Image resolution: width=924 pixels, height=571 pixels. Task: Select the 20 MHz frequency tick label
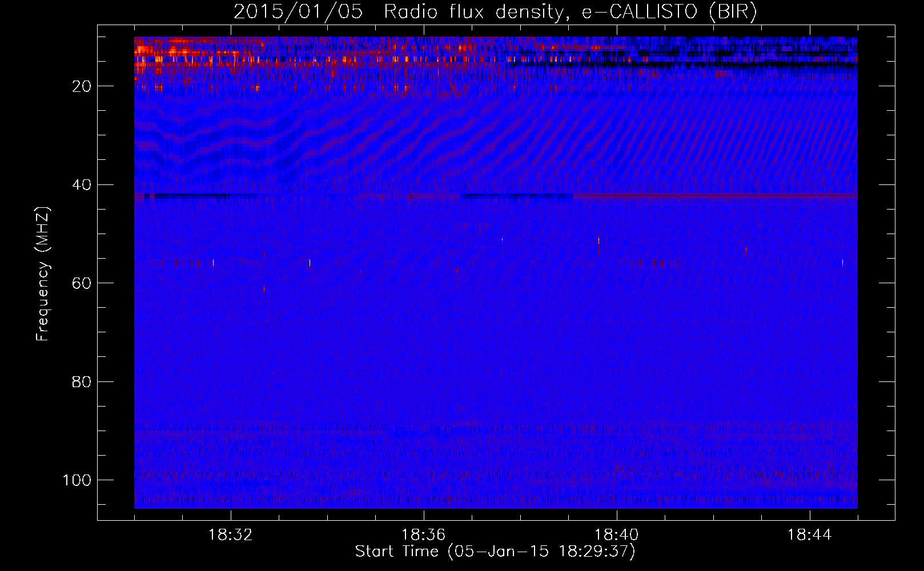82,86
